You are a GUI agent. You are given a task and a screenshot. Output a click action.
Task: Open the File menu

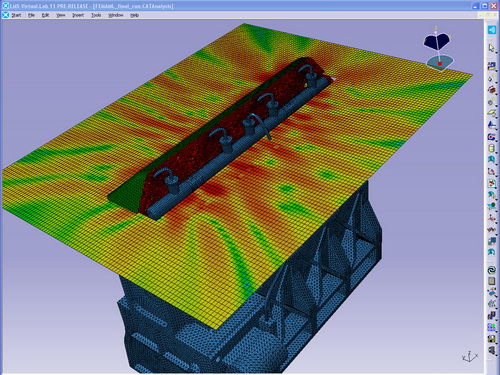click(x=31, y=15)
